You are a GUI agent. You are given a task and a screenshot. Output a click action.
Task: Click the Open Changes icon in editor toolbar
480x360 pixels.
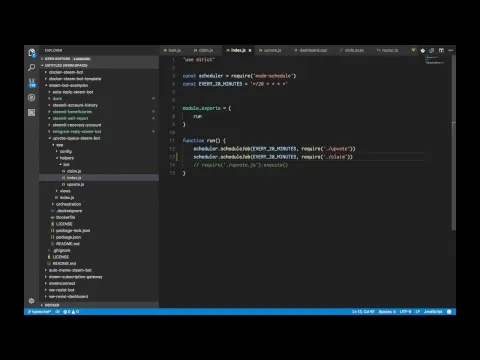[x=432, y=50]
